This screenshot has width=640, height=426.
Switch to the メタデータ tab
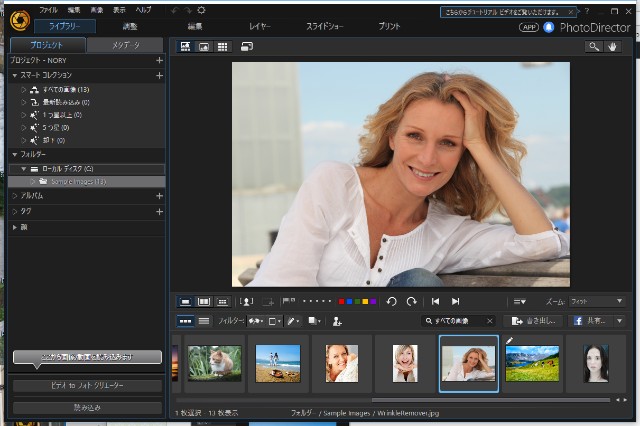[x=125, y=46]
